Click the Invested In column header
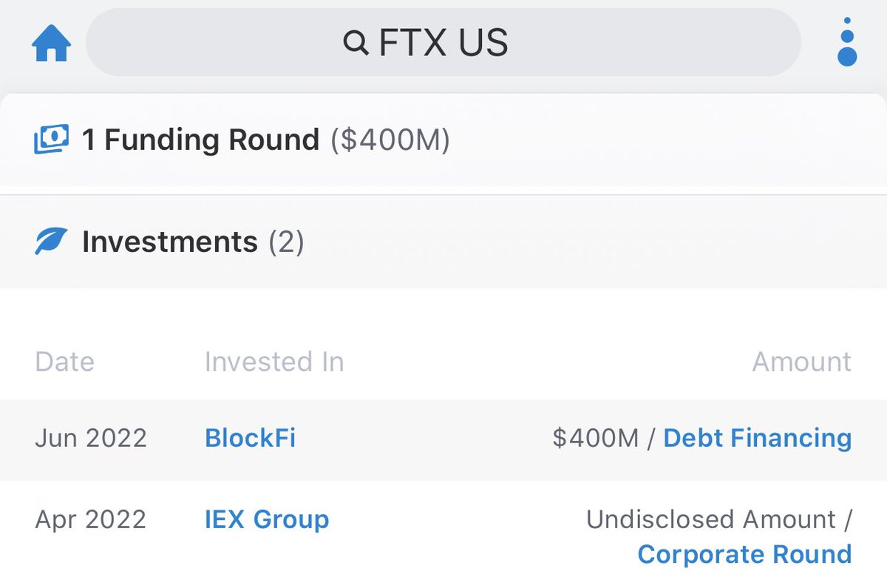 pos(274,362)
